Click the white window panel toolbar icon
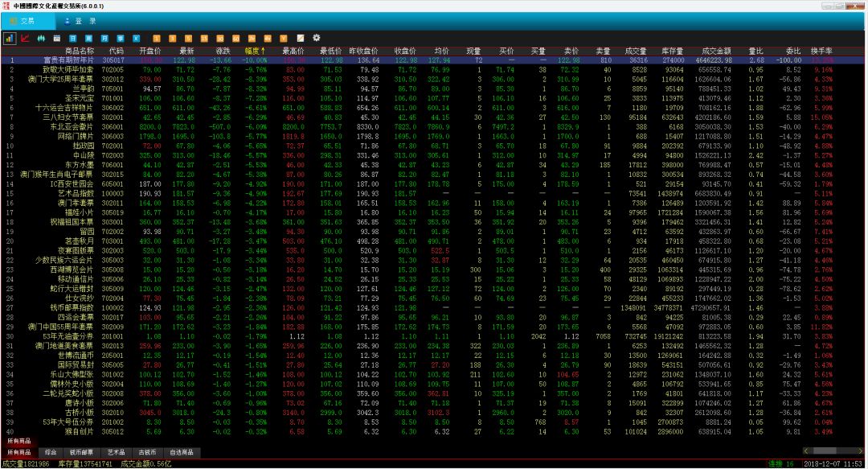Image resolution: width=868 pixels, height=469 pixels. 56,39
